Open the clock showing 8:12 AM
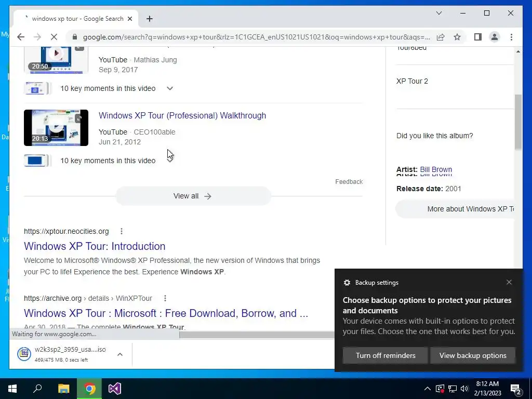Image resolution: width=532 pixels, height=399 pixels. [x=487, y=389]
